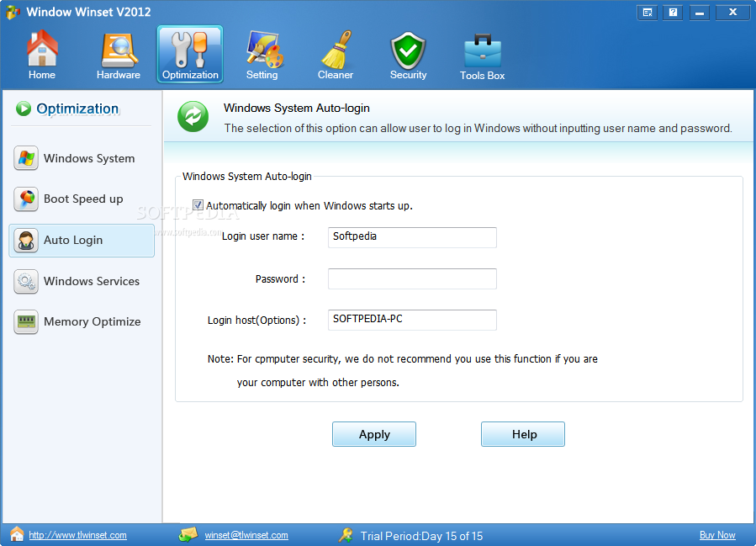Click the Apply button
Image resolution: width=756 pixels, height=546 pixels.
pos(374,434)
